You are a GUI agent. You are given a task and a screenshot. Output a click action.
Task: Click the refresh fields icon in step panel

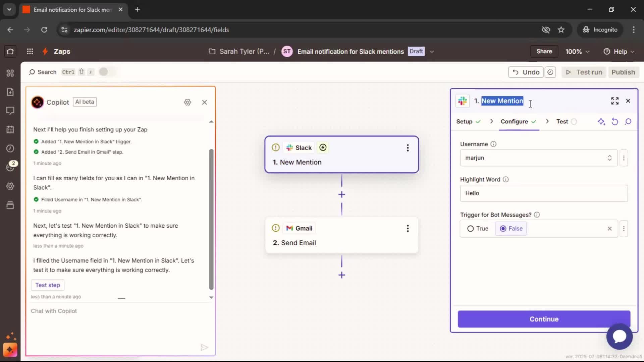click(615, 122)
